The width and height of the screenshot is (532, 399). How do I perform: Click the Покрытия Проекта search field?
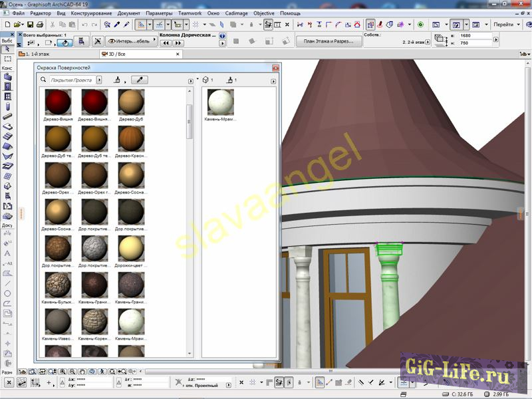pos(72,80)
